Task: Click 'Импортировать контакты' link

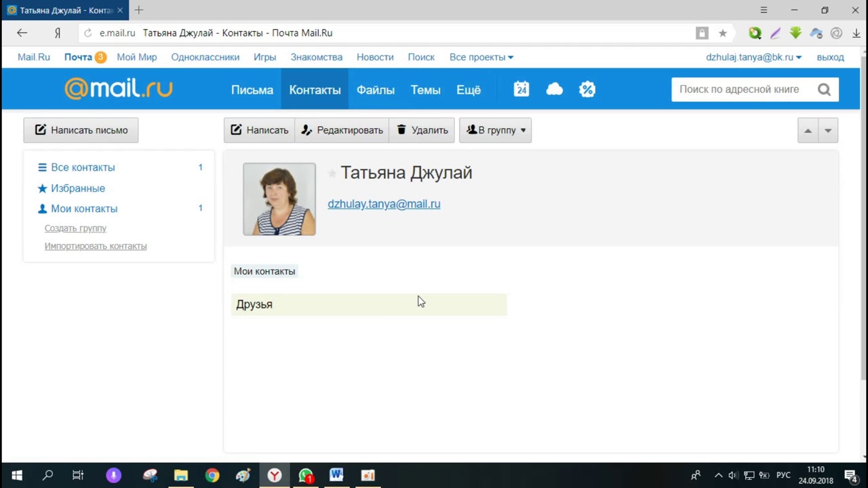Action: (x=96, y=246)
